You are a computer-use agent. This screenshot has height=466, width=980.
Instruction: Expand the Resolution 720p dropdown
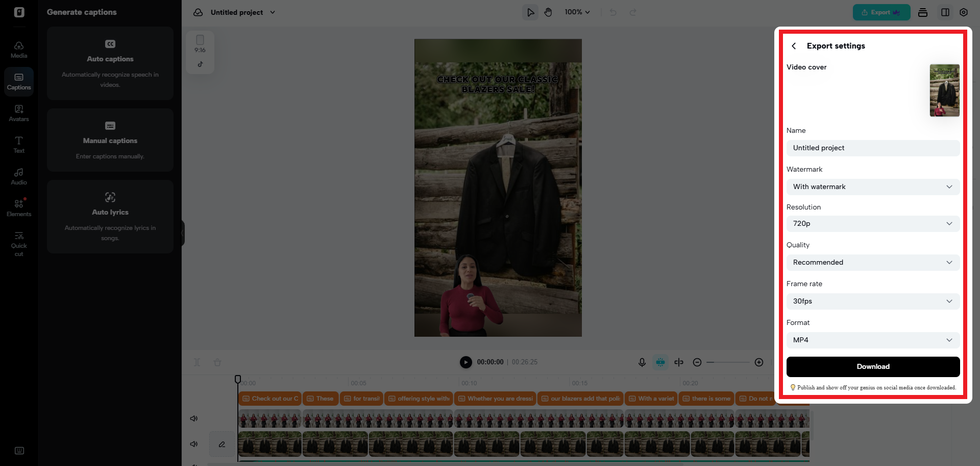[x=873, y=224]
